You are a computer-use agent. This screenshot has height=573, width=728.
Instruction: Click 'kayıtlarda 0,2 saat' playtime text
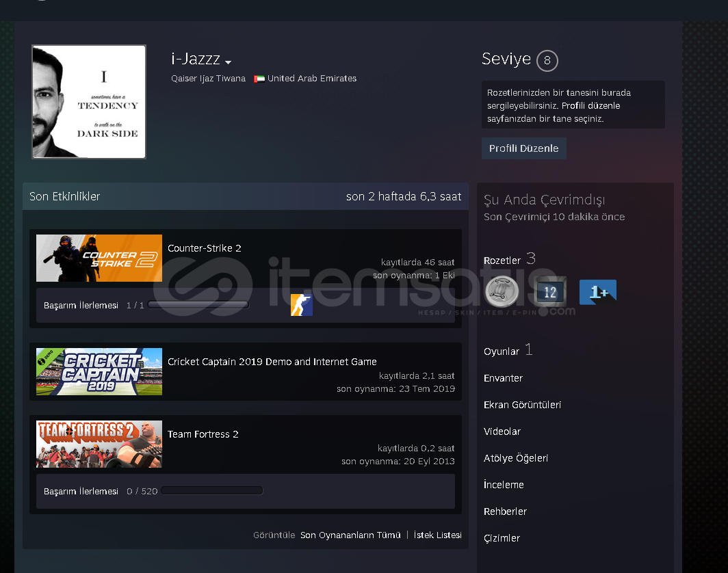coord(416,448)
